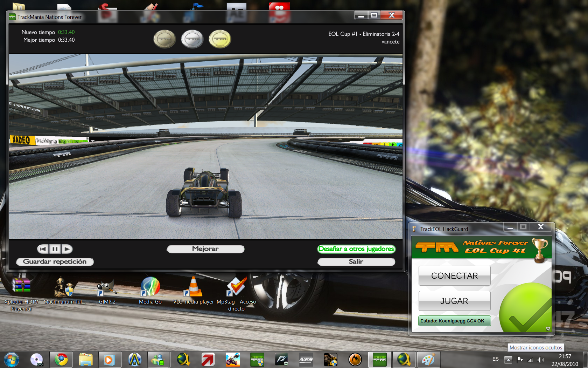This screenshot has height=368, width=588.
Task: Click JUGAR in TrackEOL HackGuard
Action: (454, 301)
